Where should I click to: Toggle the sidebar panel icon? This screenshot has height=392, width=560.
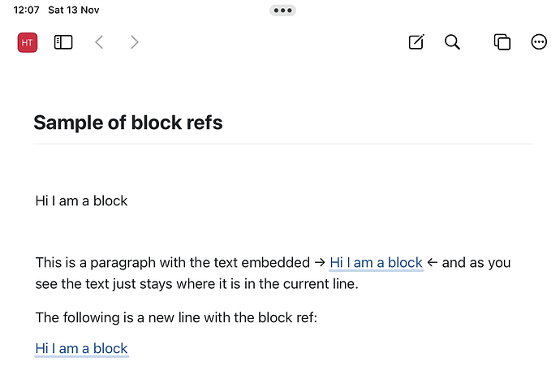[63, 42]
